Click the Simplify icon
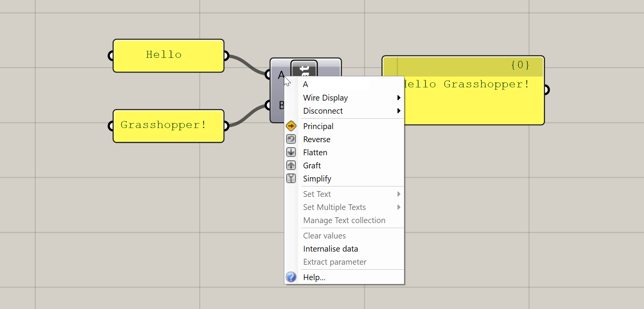Image resolution: width=644 pixels, height=309 pixels. [291, 178]
